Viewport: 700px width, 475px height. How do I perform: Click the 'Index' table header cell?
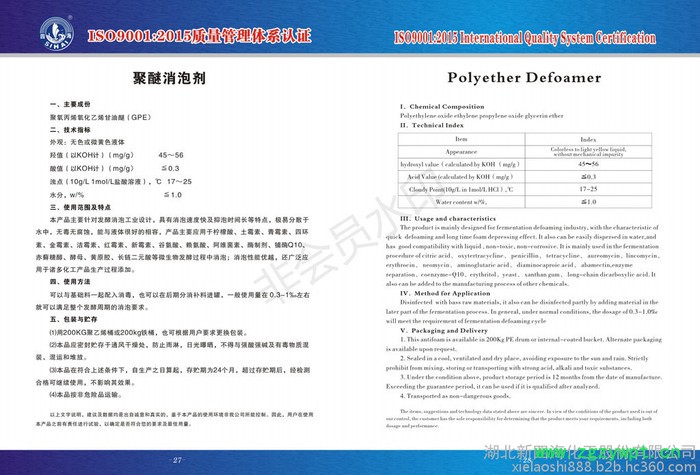pyautogui.click(x=588, y=139)
